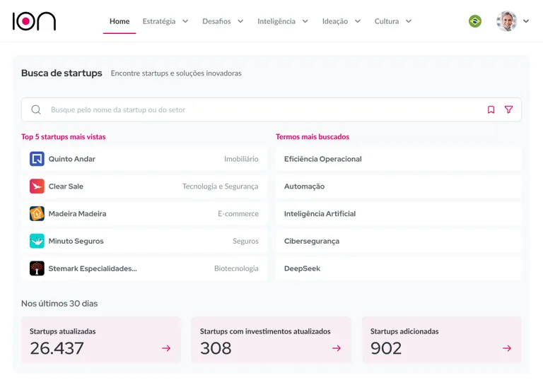
Task: Open the Cultura menu
Action: 387,21
